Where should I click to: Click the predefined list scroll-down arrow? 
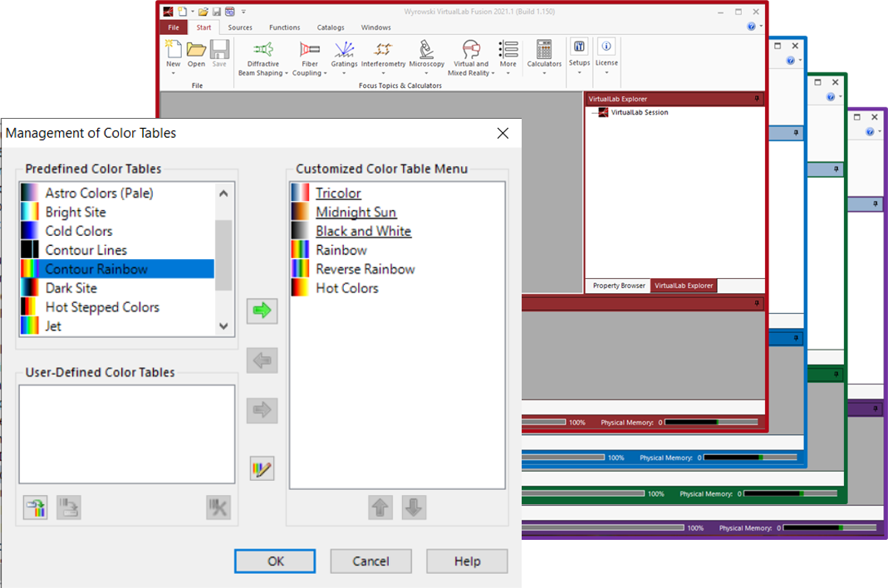tap(223, 326)
